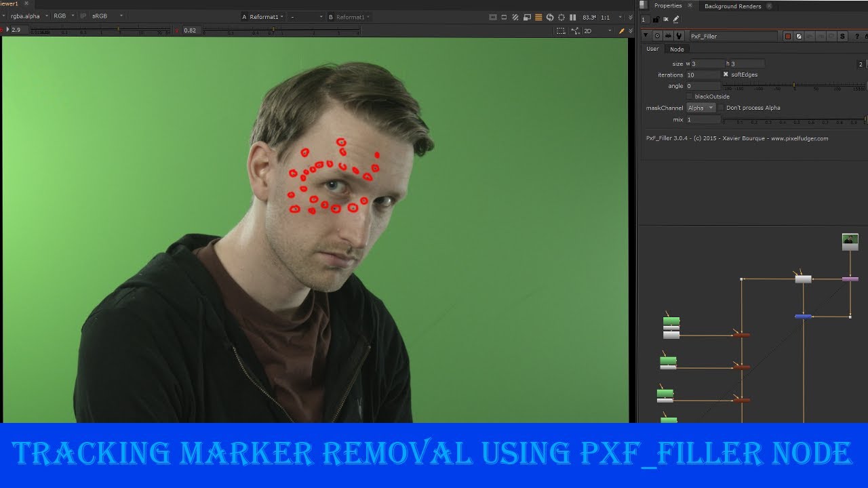
Task: Toggle the orange scanline render icon
Action: point(538,17)
